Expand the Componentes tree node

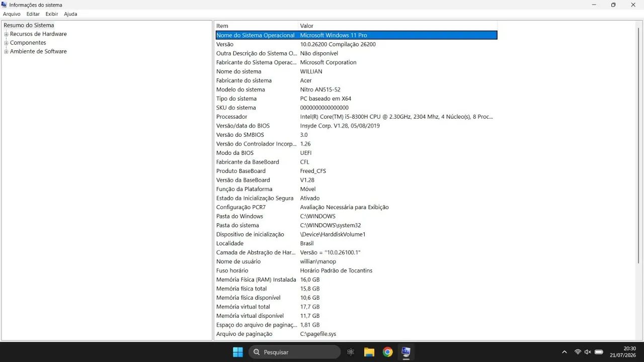(7, 43)
